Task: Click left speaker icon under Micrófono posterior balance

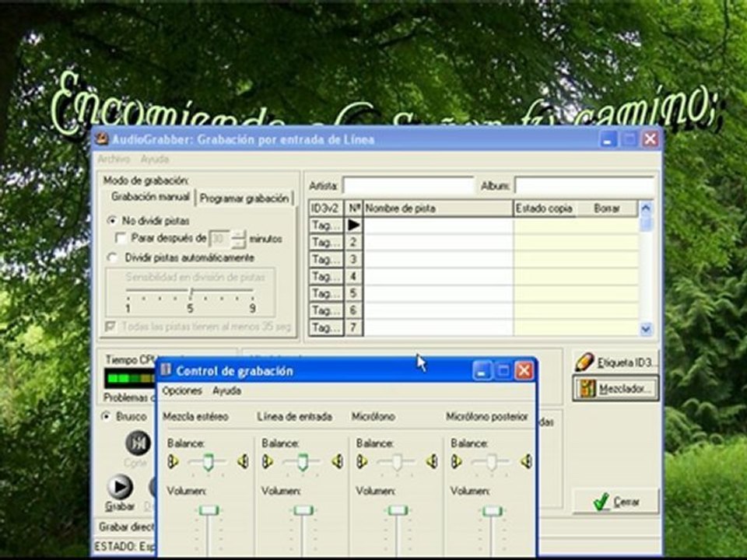Action: 457,461
